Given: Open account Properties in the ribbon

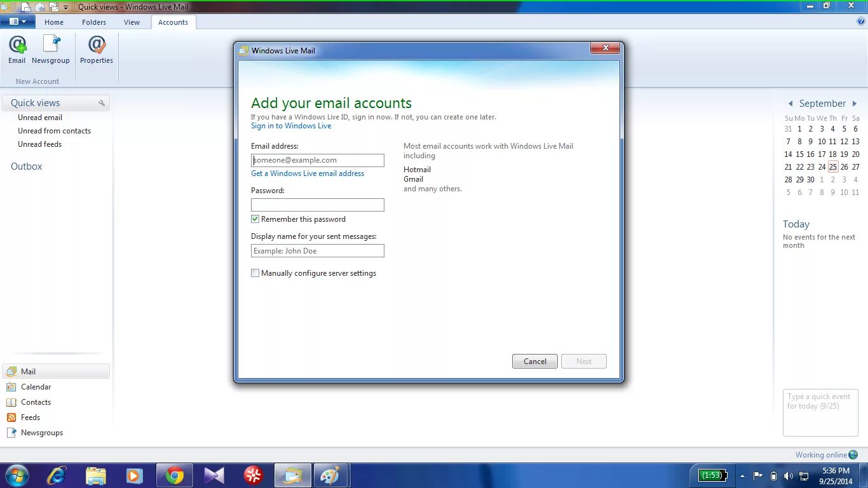Looking at the screenshot, I should 97,50.
